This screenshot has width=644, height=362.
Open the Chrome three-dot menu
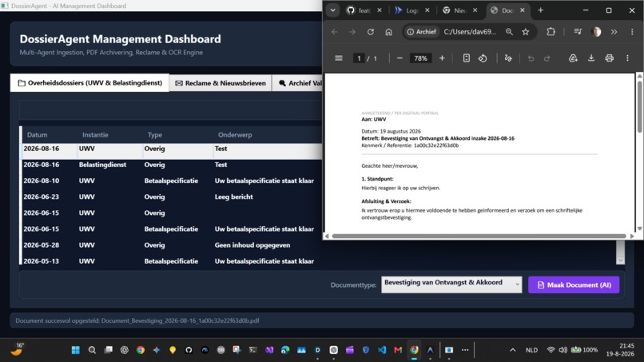632,32
